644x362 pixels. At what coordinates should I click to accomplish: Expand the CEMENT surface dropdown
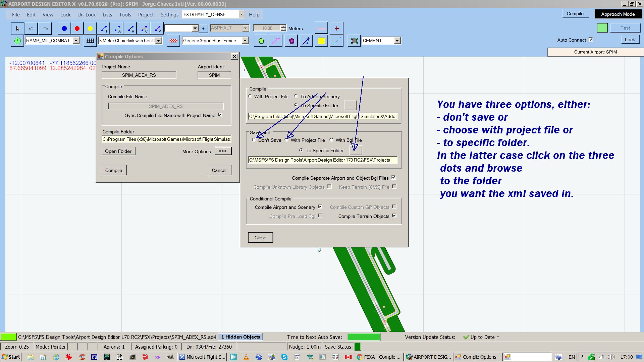click(x=397, y=41)
